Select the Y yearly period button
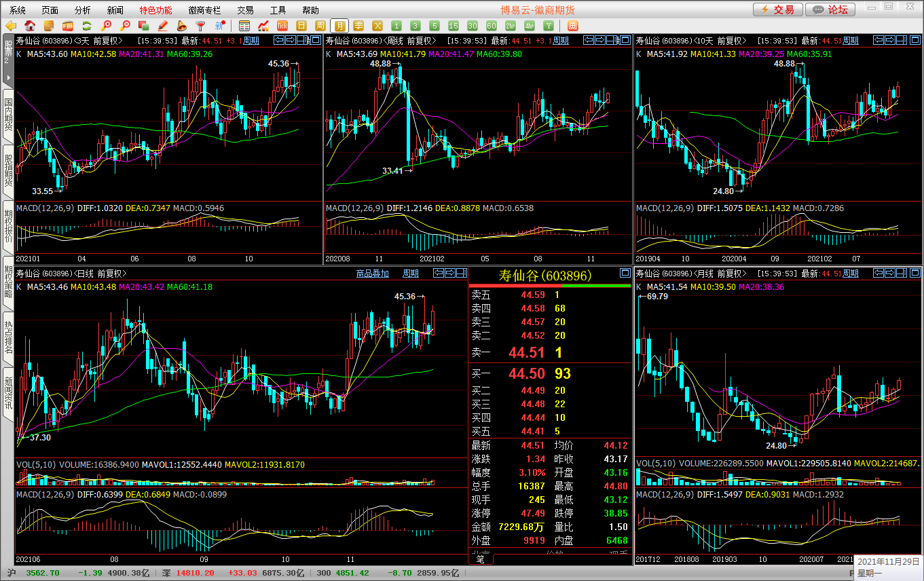This screenshot has height=581, width=924. (x=548, y=26)
